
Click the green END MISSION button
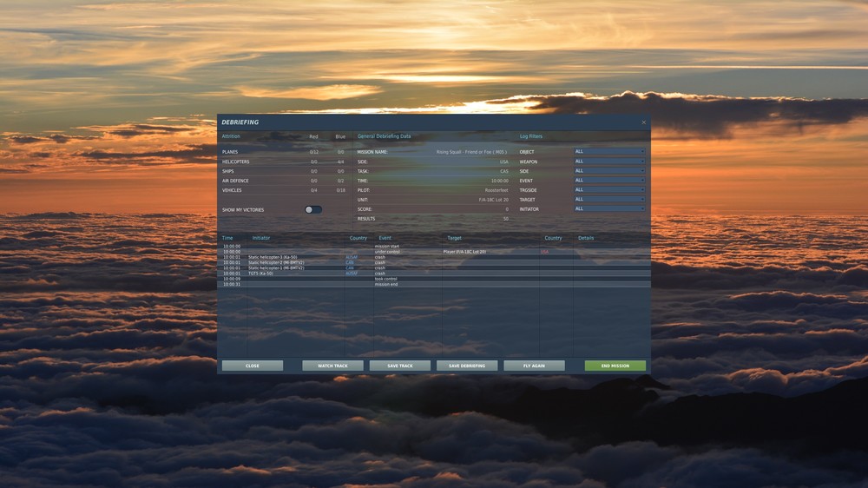click(615, 366)
